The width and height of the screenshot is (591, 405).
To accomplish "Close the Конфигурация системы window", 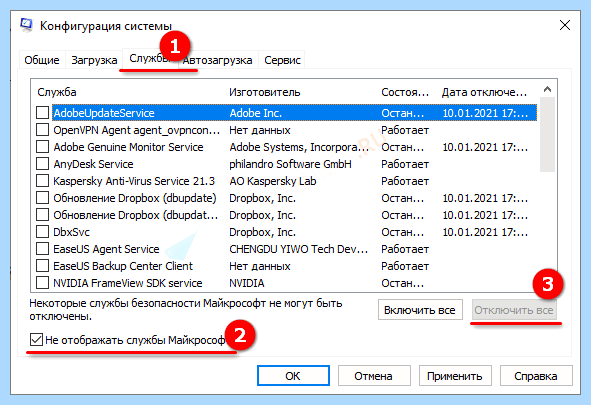I will [565, 25].
